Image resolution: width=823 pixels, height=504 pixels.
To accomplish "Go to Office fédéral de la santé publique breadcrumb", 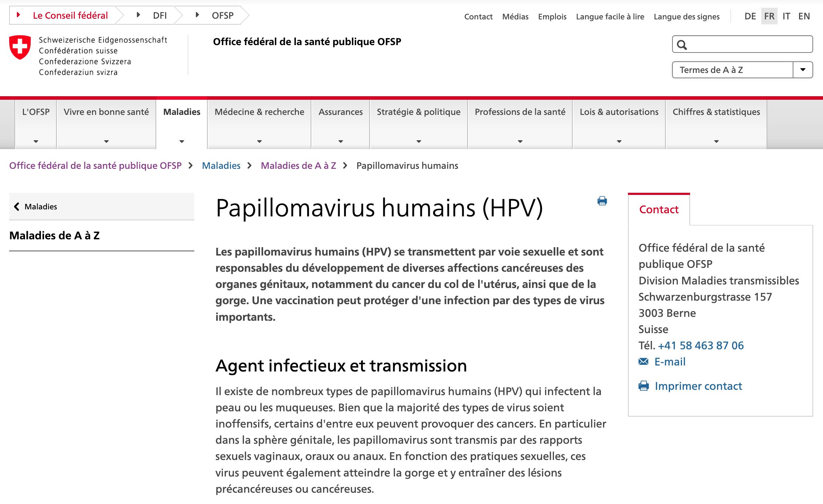I will tap(95, 166).
